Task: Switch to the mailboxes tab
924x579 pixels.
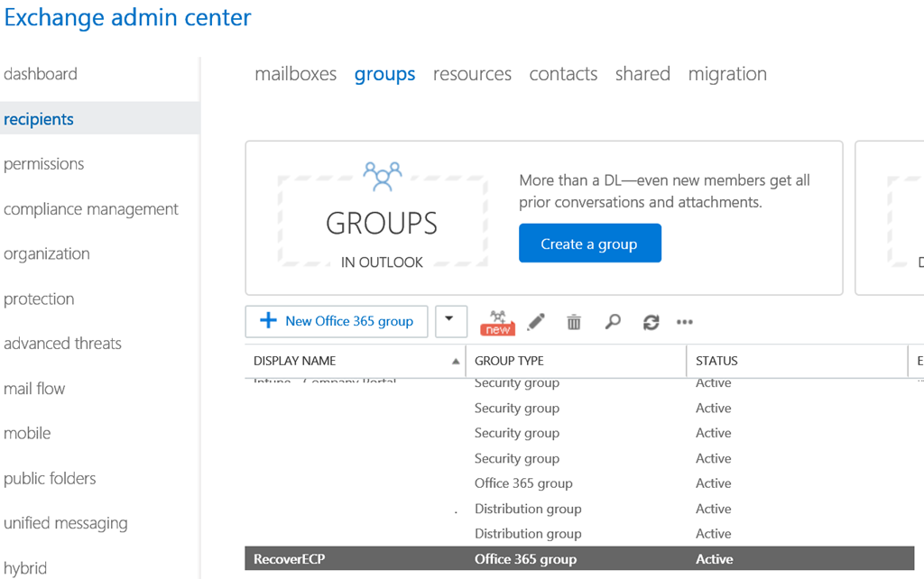Action: tap(295, 74)
